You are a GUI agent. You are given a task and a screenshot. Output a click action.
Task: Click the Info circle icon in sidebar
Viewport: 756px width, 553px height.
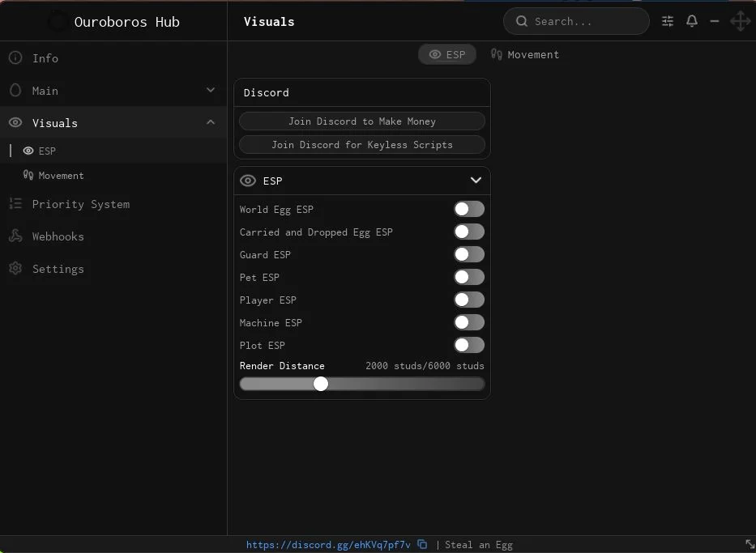[15, 58]
